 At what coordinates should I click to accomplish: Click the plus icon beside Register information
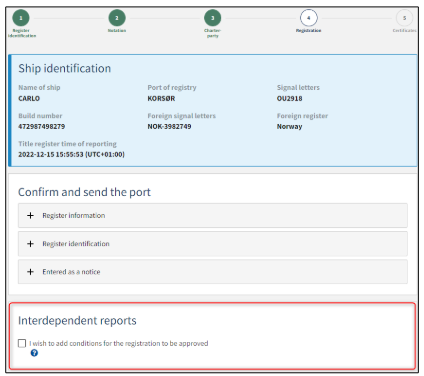point(30,216)
